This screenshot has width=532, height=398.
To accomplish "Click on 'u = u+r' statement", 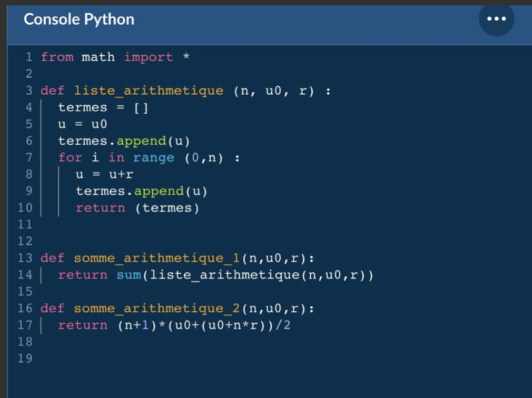I will (104, 174).
